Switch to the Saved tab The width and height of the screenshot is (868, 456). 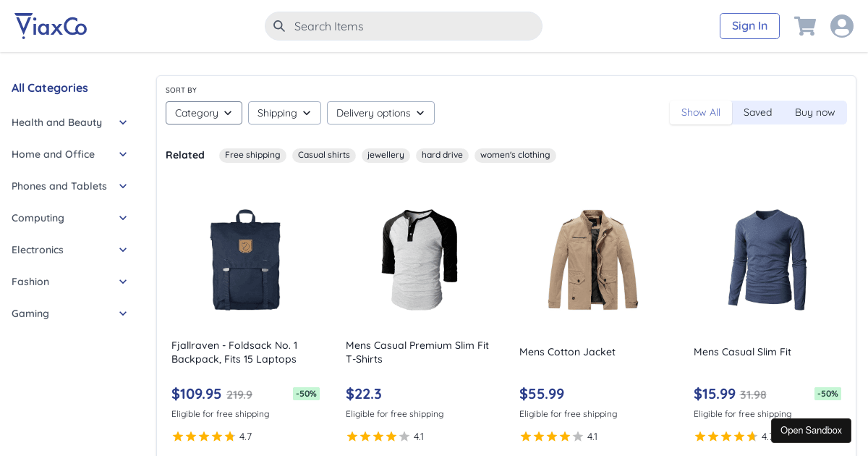point(757,112)
